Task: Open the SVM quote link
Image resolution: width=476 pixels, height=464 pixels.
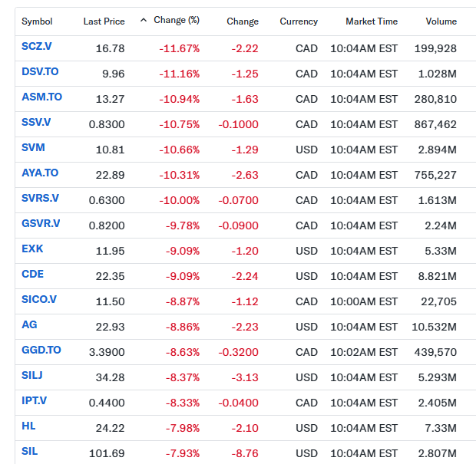Action: [x=31, y=149]
